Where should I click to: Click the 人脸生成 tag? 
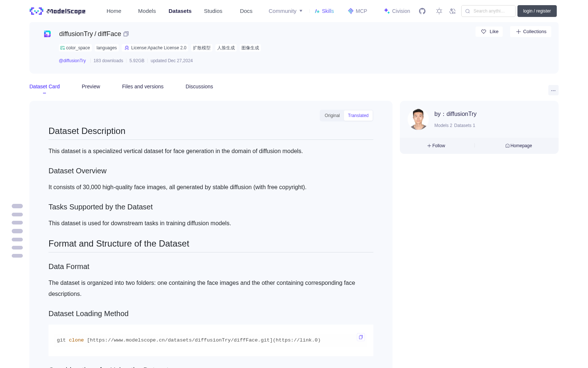point(226,48)
